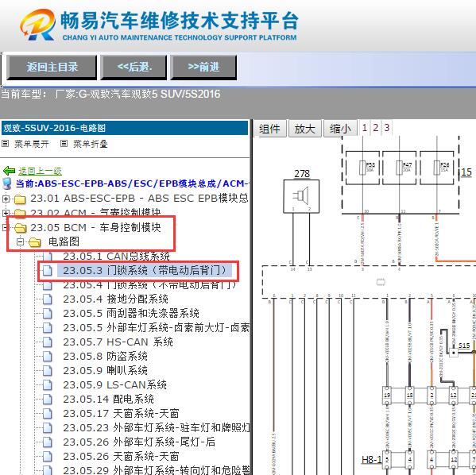
Task: Expand the 23.01 ABS-ESC-EPB folder node
Action: coord(6,199)
